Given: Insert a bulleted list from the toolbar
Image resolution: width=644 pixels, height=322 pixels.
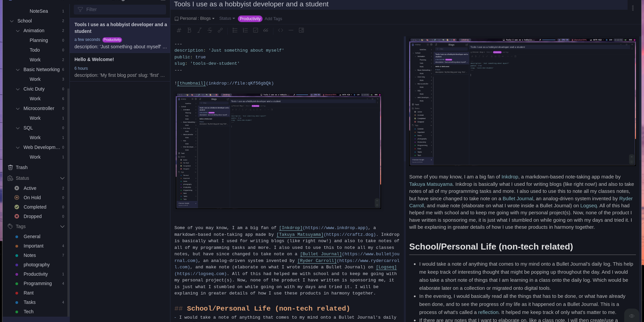Looking at the screenshot, I should (235, 30).
